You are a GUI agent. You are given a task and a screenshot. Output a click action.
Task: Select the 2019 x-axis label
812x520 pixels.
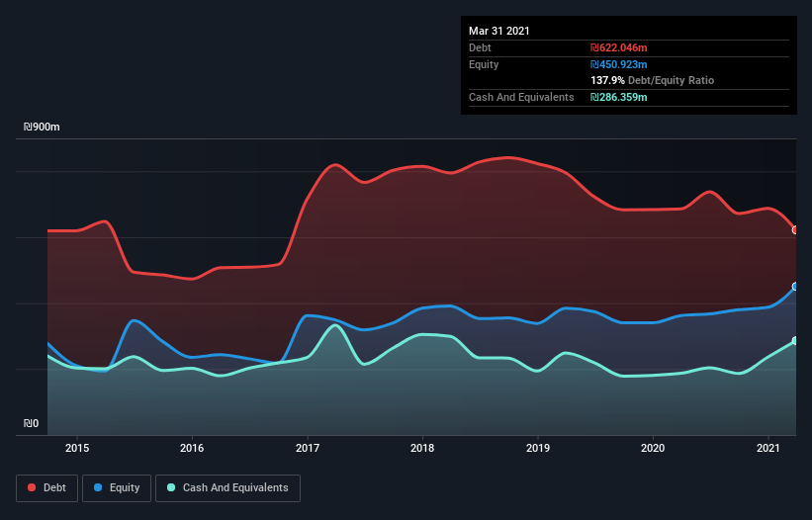tap(538, 448)
